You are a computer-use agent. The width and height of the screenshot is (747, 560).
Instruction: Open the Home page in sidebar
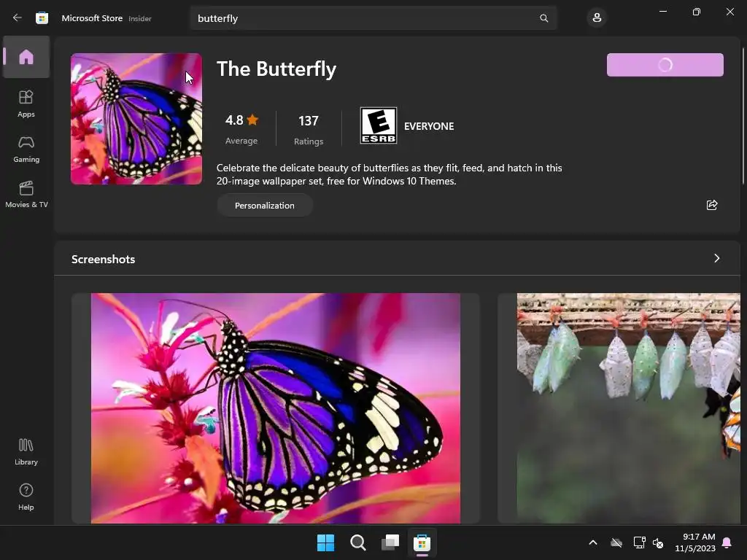[x=26, y=57]
